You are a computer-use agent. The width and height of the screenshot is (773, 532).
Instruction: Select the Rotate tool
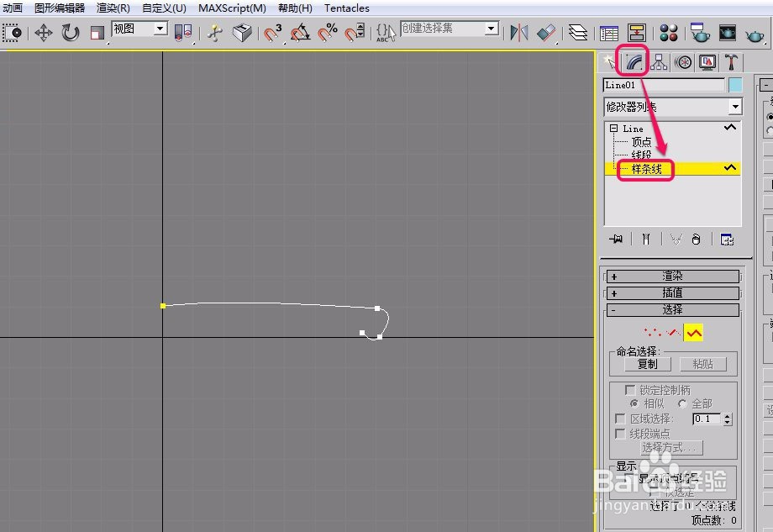[71, 33]
